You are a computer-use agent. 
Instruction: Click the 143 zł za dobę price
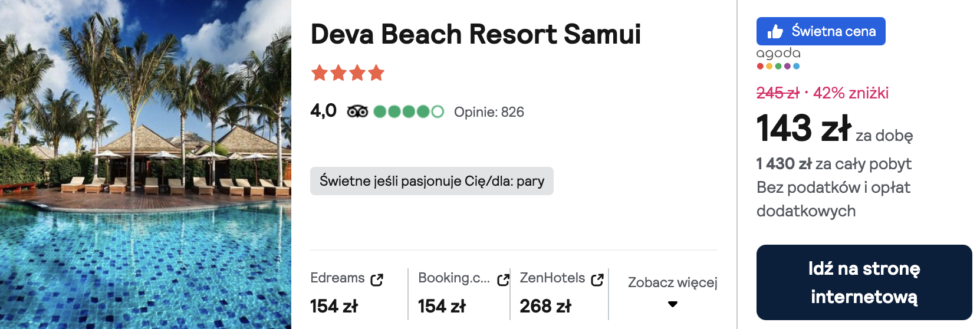[x=834, y=129]
